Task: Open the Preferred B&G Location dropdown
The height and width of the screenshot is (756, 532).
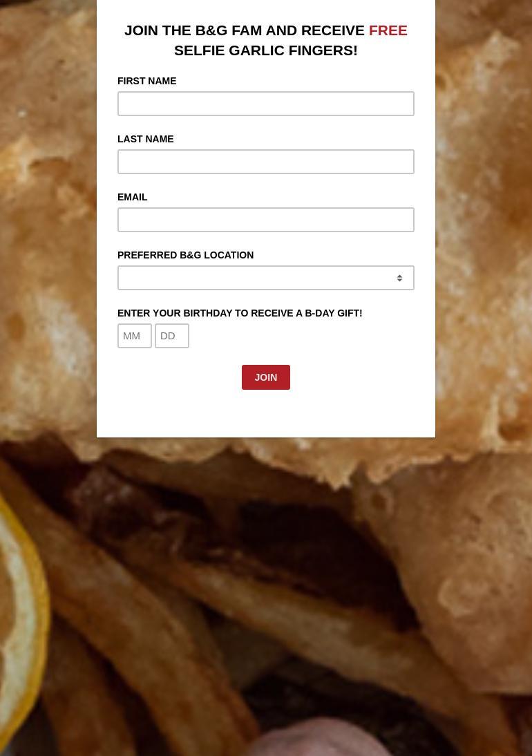Action: (265, 278)
